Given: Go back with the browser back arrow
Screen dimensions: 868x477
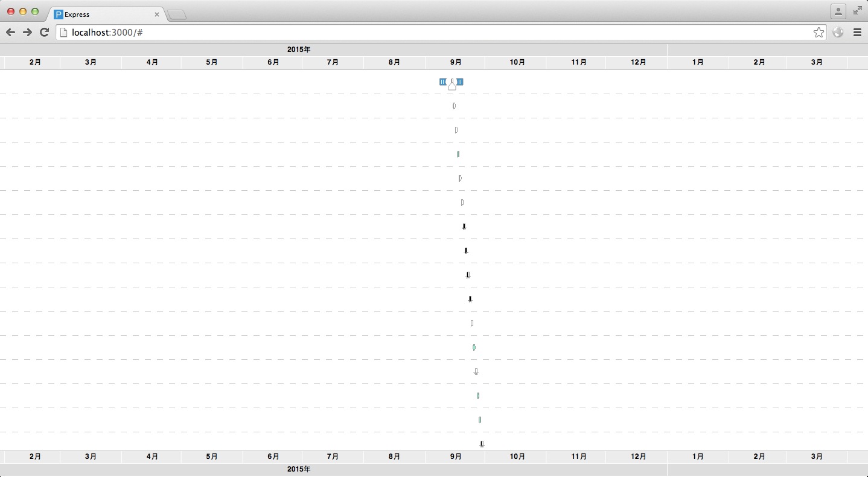Looking at the screenshot, I should 10,32.
